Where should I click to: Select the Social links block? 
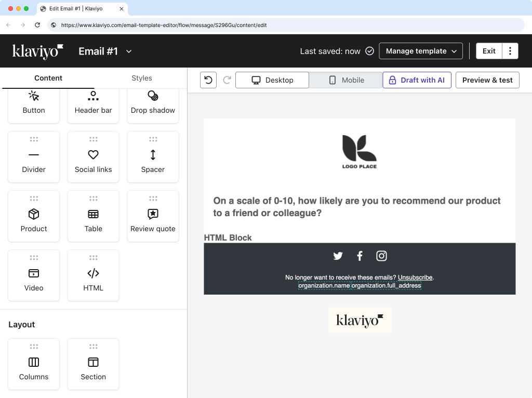pyautogui.click(x=93, y=157)
